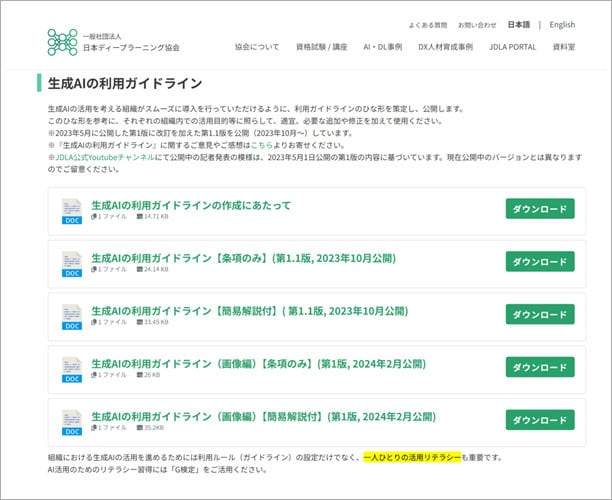Open 資料室 navigation item
Viewport: 612px width, 500px height.
(564, 47)
